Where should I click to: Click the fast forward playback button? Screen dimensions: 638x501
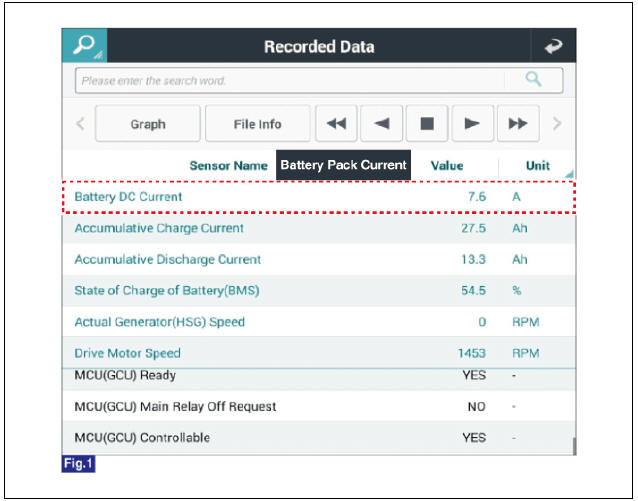point(518,124)
